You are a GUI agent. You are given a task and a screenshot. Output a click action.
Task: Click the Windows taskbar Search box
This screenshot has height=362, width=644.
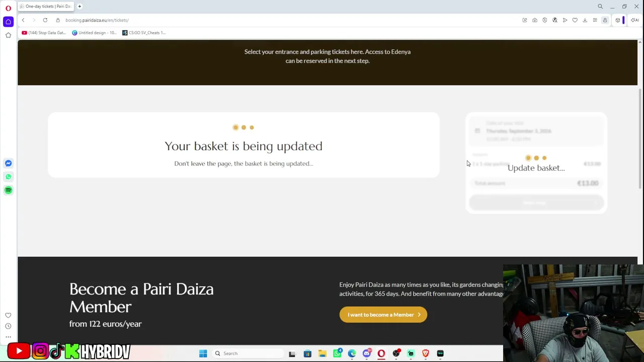click(x=247, y=353)
